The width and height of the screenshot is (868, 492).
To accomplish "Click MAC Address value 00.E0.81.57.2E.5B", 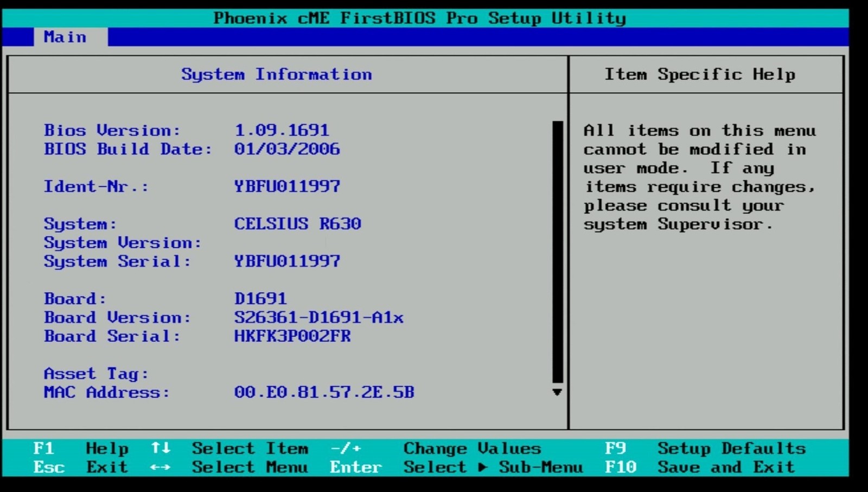I will point(324,392).
